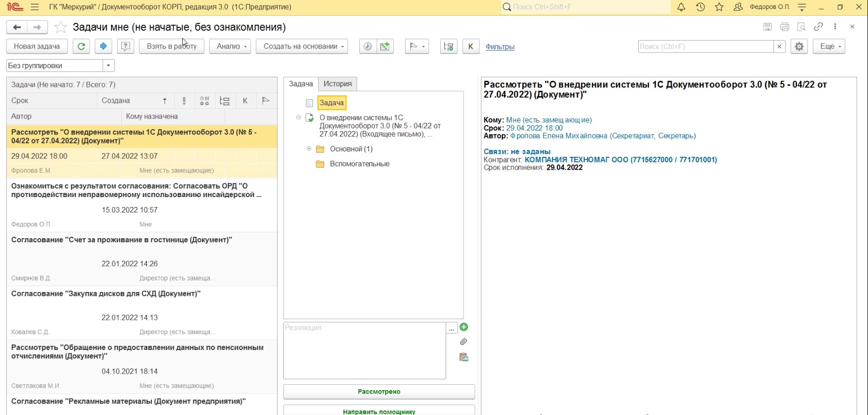Collapse the document node О внедрении системы

point(298,118)
